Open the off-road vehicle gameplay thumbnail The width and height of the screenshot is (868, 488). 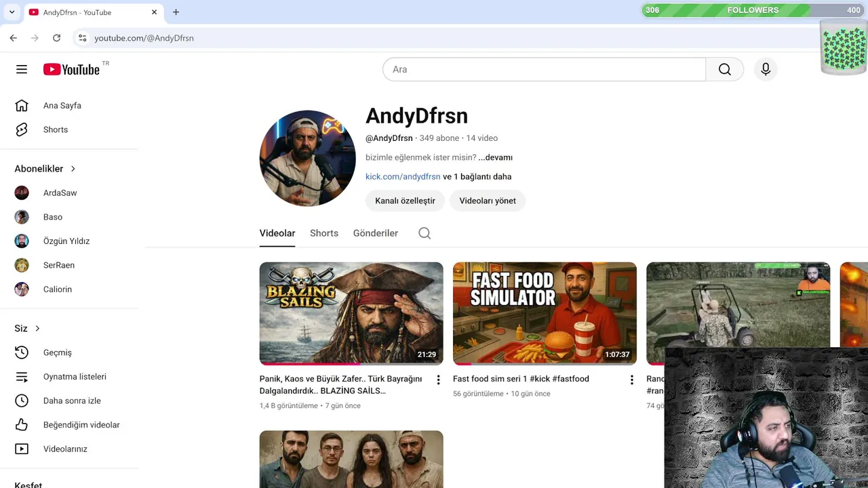pos(738,305)
